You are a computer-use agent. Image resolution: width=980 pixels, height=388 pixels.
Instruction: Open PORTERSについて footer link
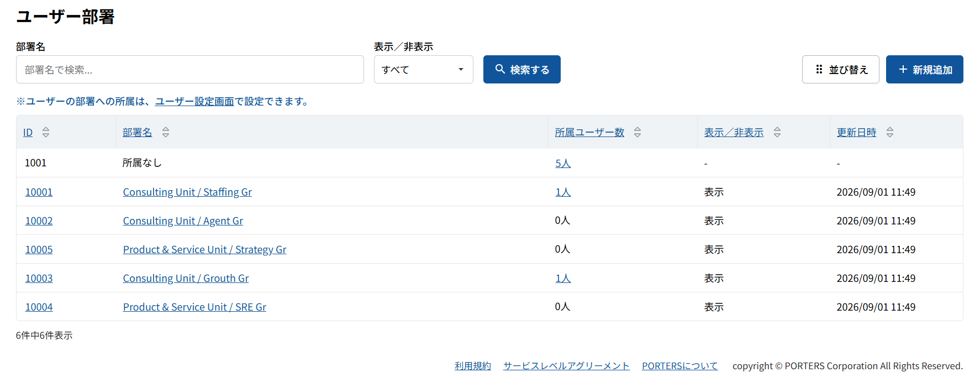click(680, 366)
